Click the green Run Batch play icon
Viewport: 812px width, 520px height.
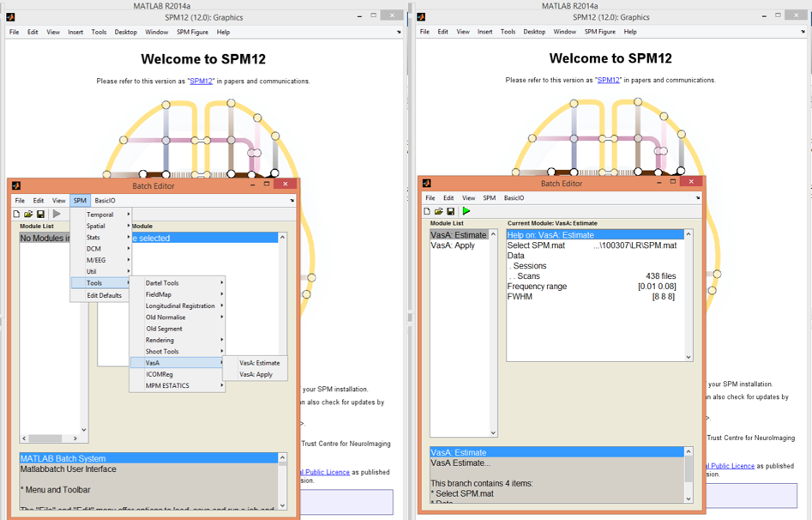coord(466,211)
